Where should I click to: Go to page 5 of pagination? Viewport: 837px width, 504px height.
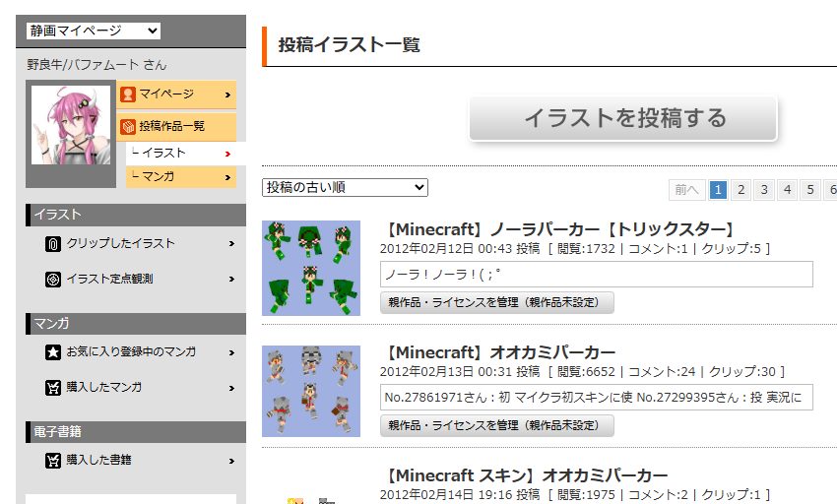810,190
